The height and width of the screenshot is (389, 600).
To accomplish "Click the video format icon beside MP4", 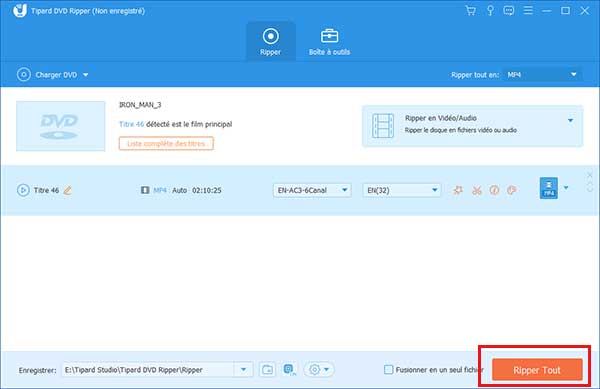I will coord(145,190).
